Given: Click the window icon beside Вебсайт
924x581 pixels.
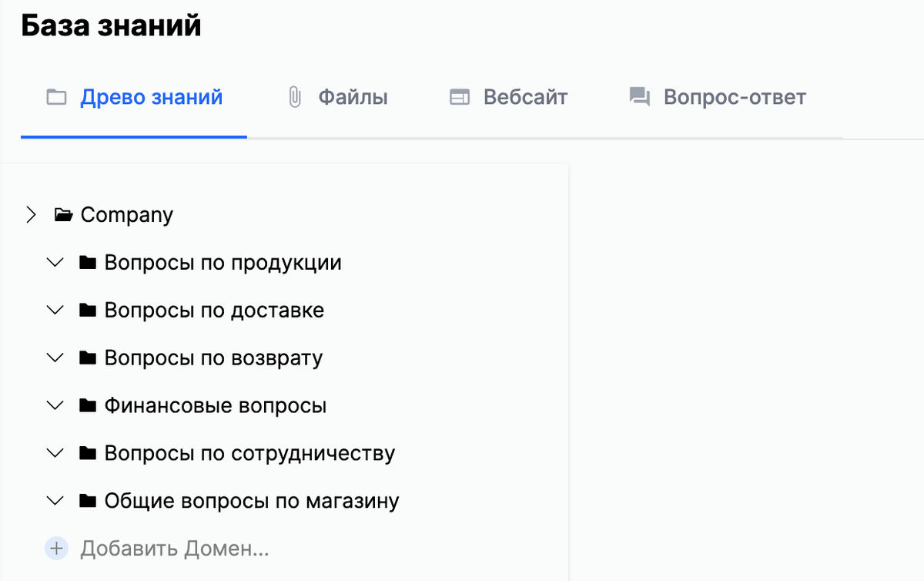Looking at the screenshot, I should tap(460, 98).
